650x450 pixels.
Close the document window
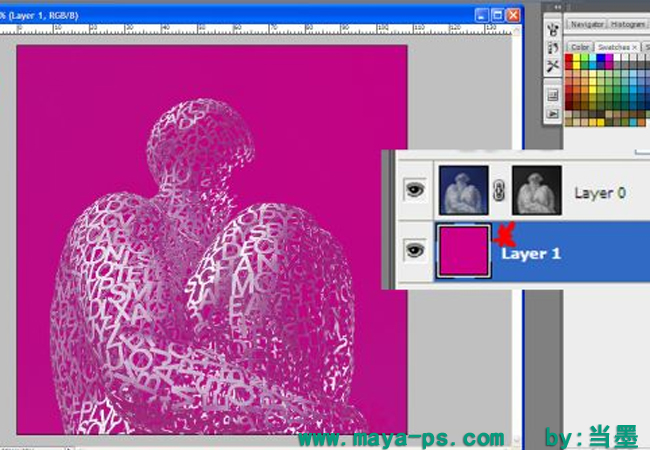coord(514,15)
